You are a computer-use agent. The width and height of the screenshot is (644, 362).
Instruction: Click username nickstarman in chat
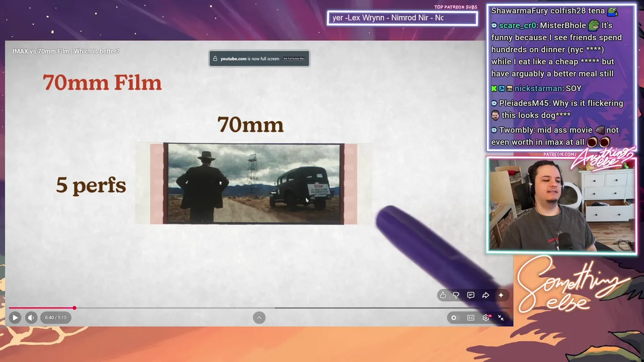coord(538,88)
